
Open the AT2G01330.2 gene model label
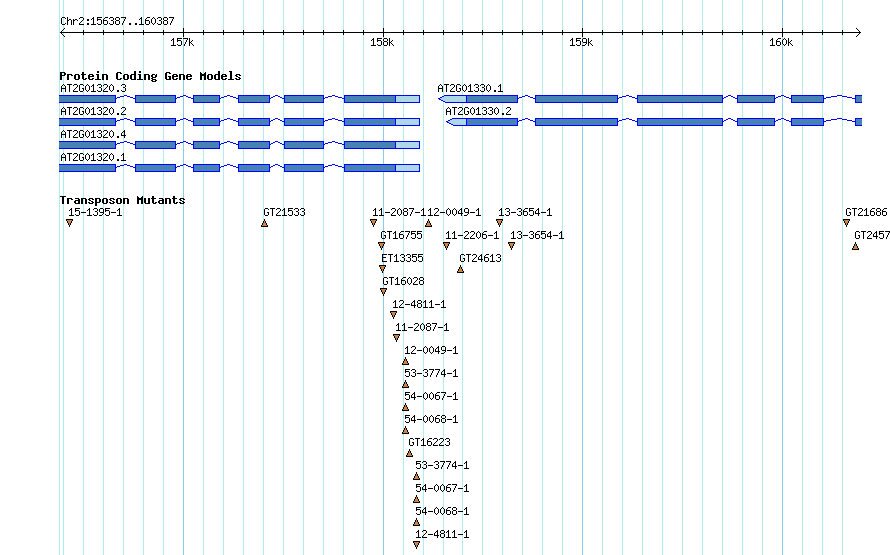[x=478, y=111]
